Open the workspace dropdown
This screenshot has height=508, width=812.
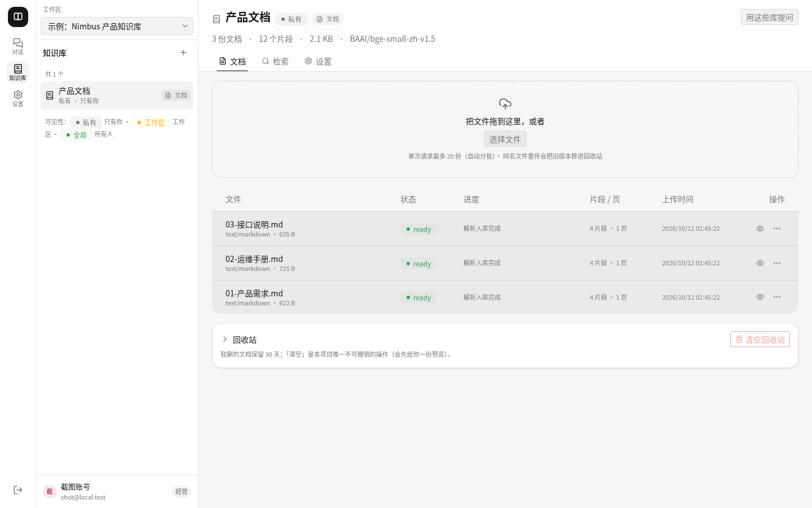pos(117,26)
